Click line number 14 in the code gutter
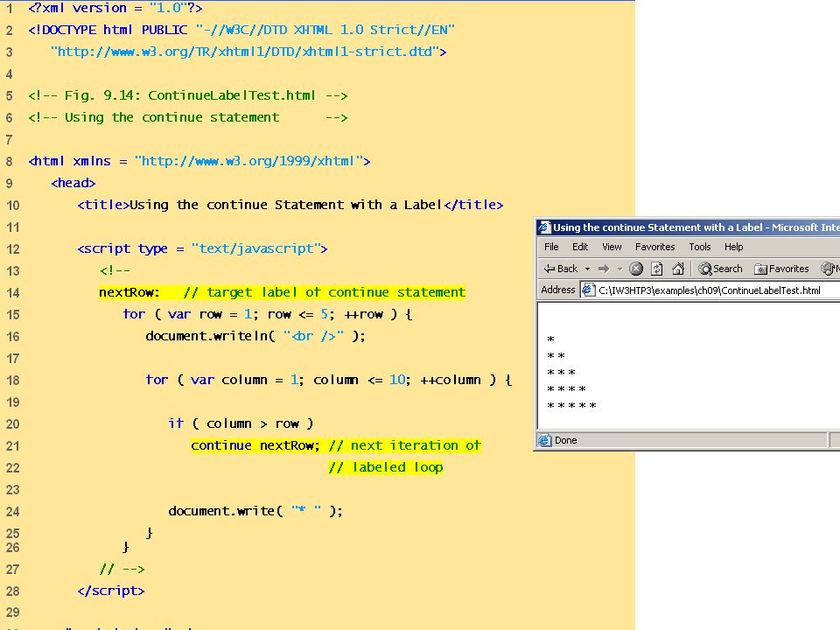 tap(13, 293)
